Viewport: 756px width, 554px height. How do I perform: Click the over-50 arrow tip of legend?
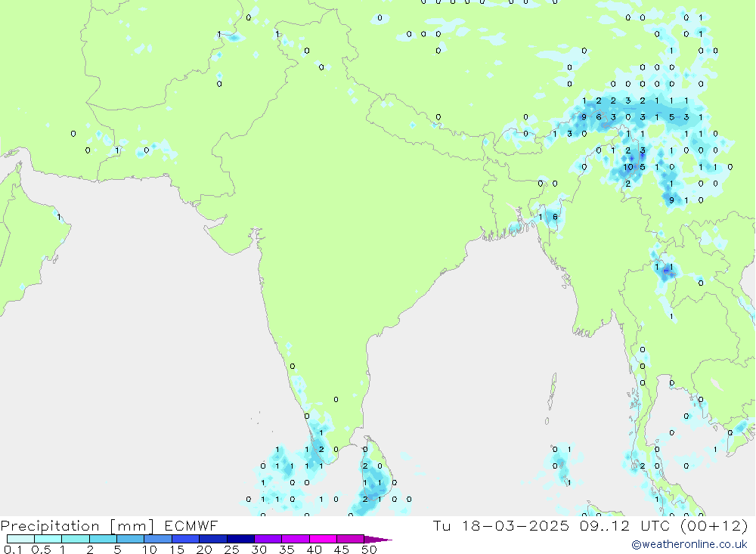(378, 540)
